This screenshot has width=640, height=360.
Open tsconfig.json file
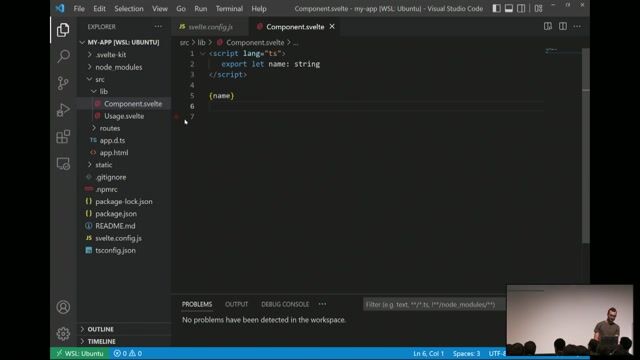124,250
